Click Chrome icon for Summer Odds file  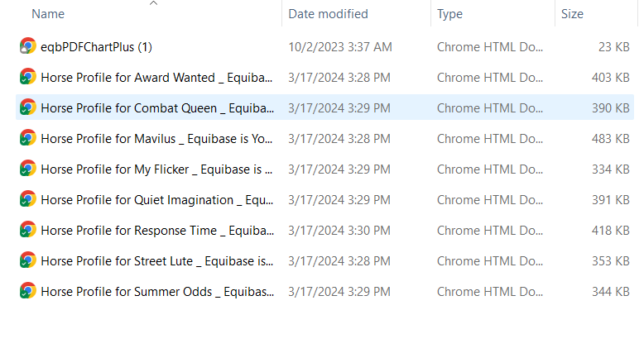27,292
